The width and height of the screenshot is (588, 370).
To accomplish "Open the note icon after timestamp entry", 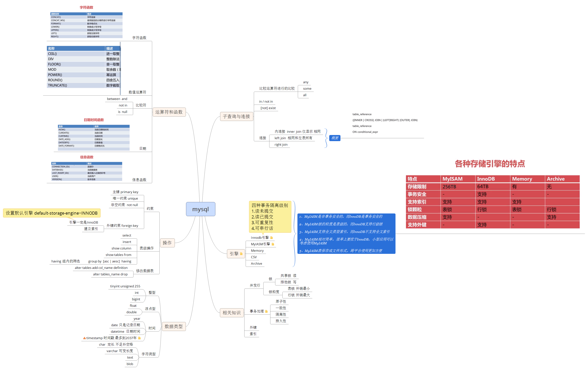I will coord(139,338).
